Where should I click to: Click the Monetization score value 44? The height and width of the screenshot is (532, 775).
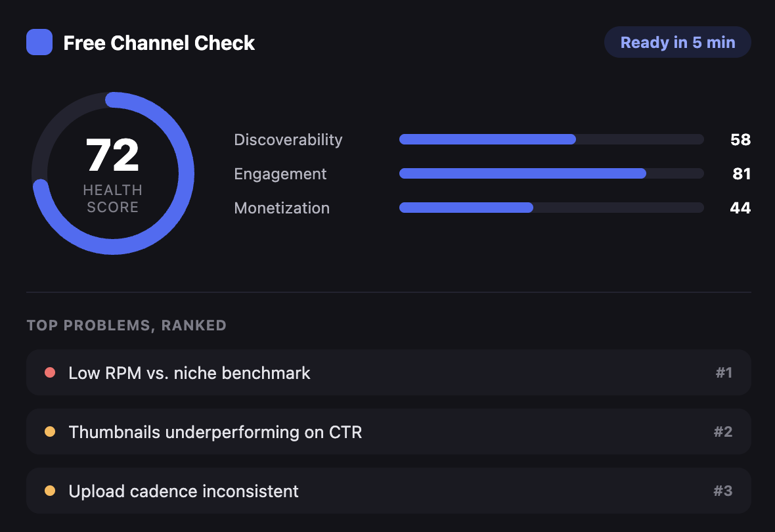740,208
